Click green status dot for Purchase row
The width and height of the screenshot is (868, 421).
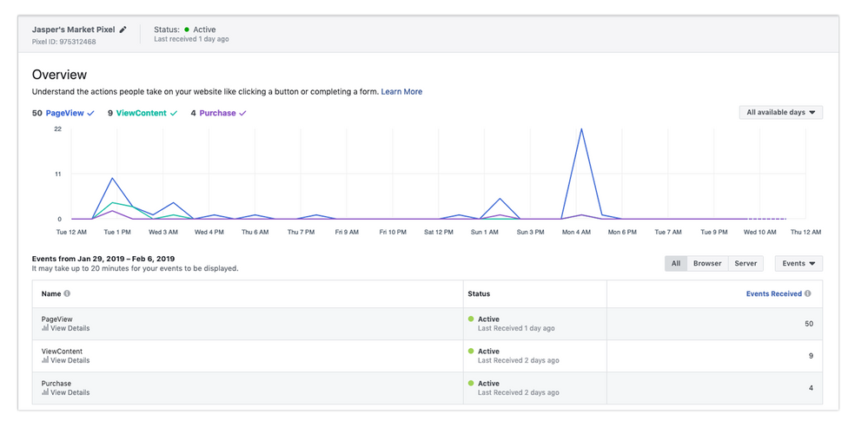coord(471,383)
